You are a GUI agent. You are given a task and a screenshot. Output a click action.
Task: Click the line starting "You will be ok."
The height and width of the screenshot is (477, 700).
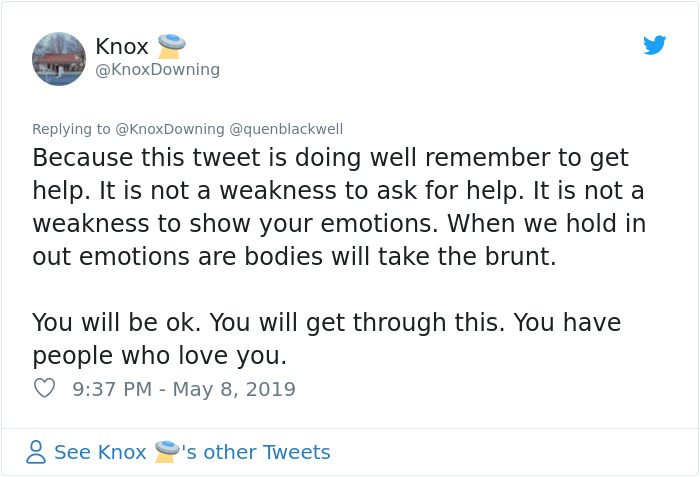pyautogui.click(x=326, y=323)
